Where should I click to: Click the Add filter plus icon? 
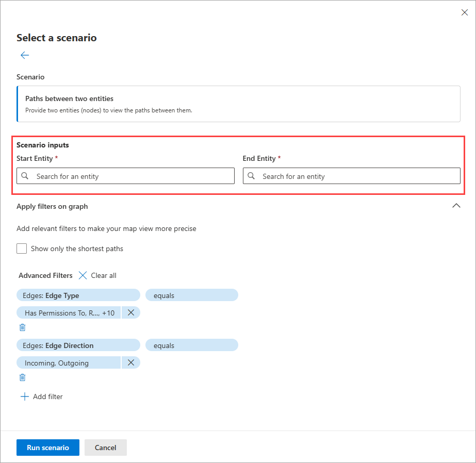[24, 396]
